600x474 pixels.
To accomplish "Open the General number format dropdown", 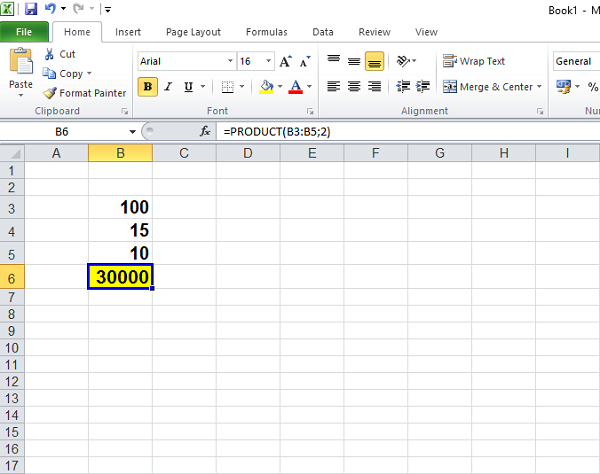I will pos(575,61).
